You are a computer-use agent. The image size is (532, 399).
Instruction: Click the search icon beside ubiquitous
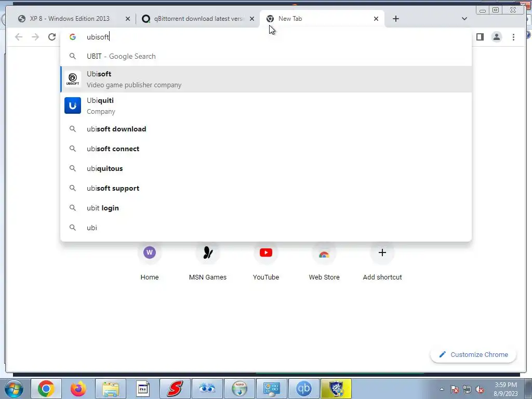73,168
